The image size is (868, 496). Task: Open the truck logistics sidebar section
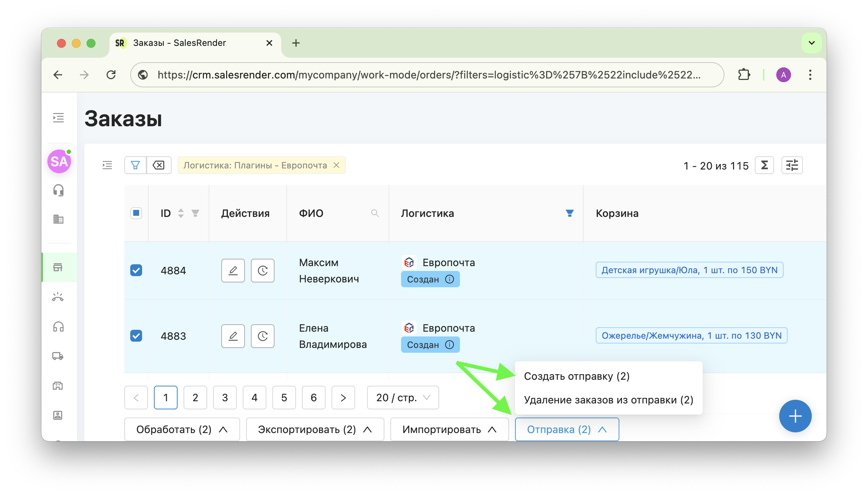tap(58, 356)
